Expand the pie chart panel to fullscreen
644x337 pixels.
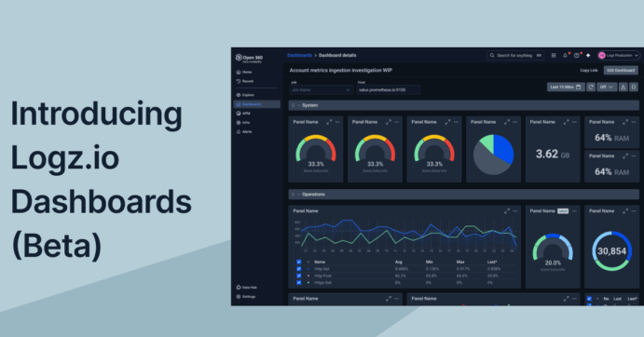tap(507, 122)
